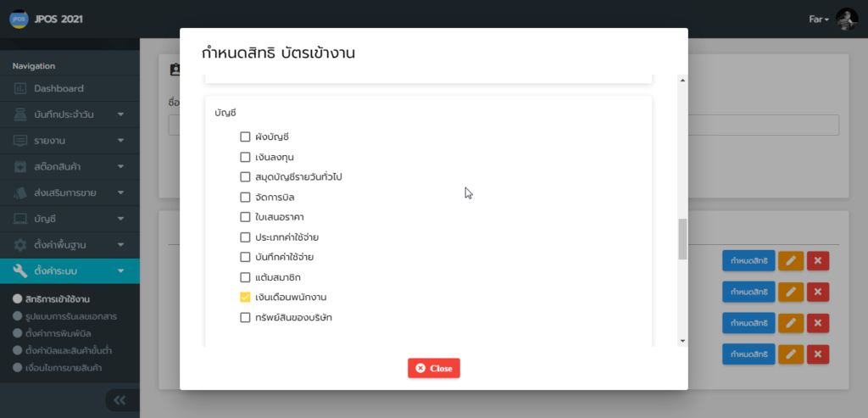Enable the ใบเสนอราคา checkbox

pyautogui.click(x=245, y=217)
